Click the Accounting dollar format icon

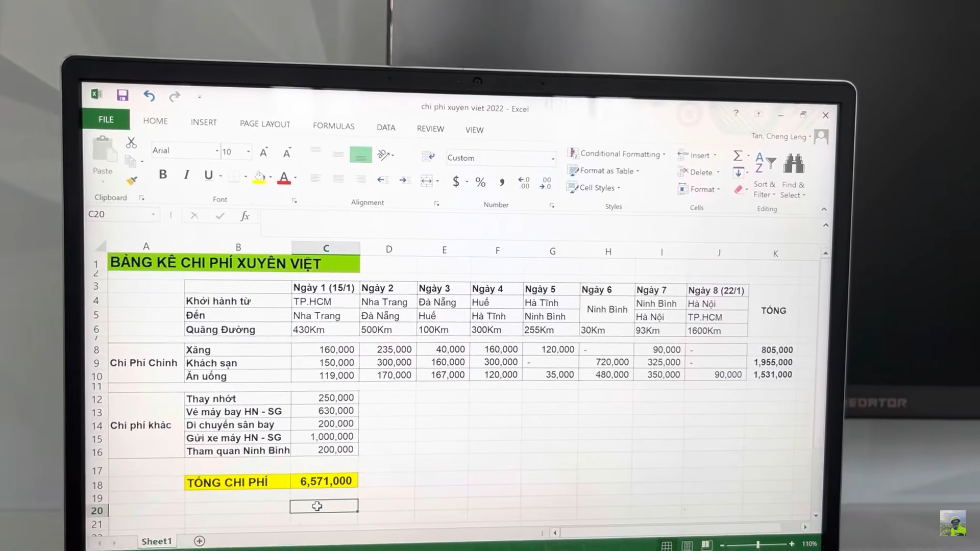(456, 182)
